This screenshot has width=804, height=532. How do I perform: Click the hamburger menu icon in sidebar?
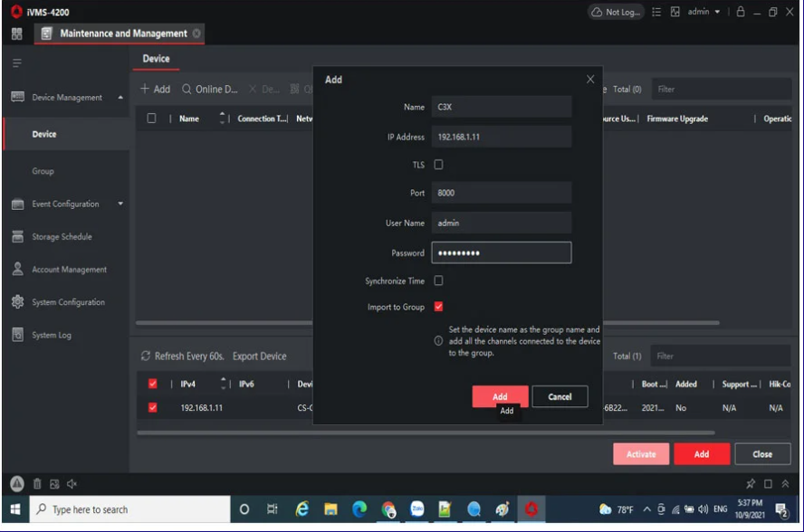click(x=16, y=64)
